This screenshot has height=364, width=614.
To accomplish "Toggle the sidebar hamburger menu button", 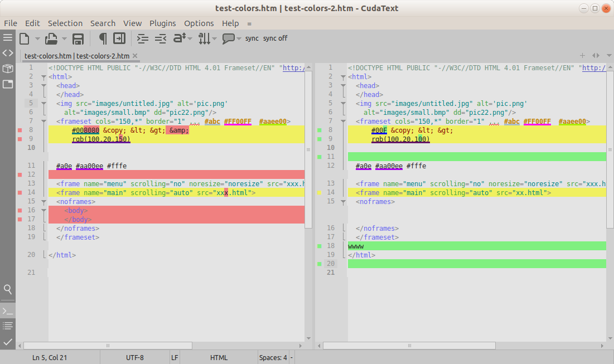I will pyautogui.click(x=7, y=37).
